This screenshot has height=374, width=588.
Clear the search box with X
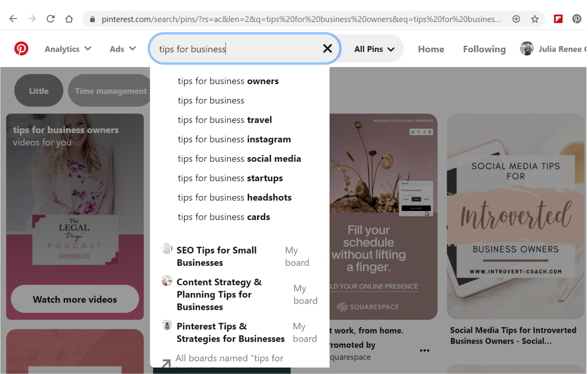327,49
